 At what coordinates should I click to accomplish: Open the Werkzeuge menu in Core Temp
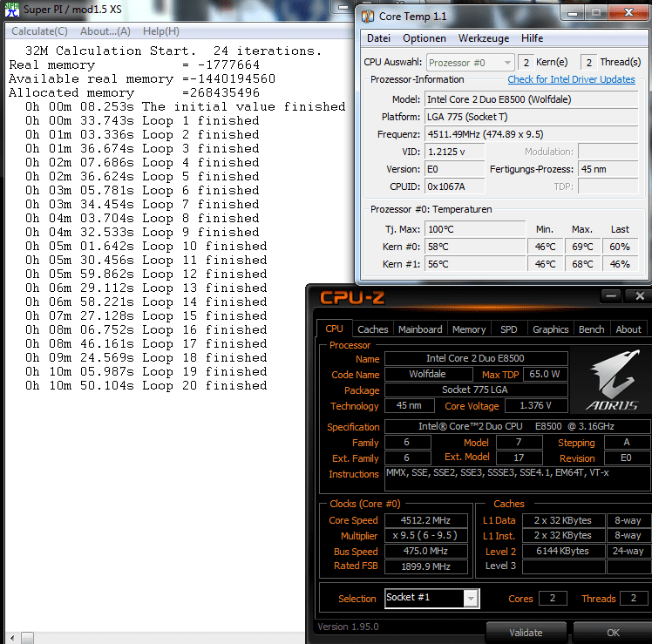pos(484,38)
